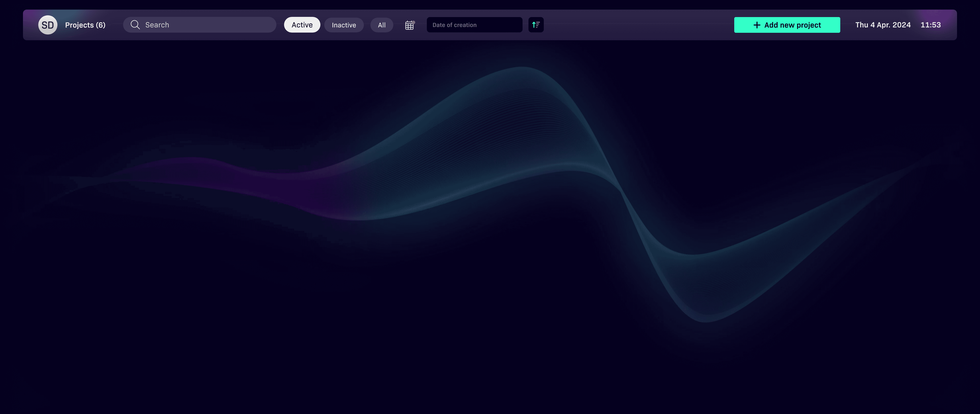Click the SD user avatar
This screenshot has width=980, height=414.
47,25
